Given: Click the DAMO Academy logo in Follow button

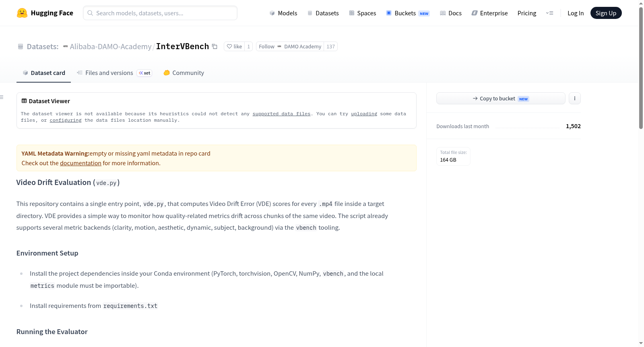Looking at the screenshot, I should point(279,46).
